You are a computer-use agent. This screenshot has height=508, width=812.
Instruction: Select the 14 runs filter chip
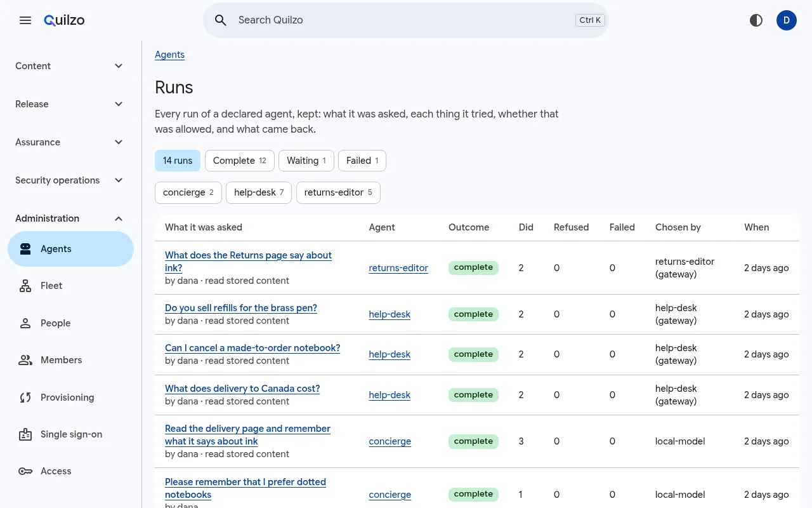point(178,161)
